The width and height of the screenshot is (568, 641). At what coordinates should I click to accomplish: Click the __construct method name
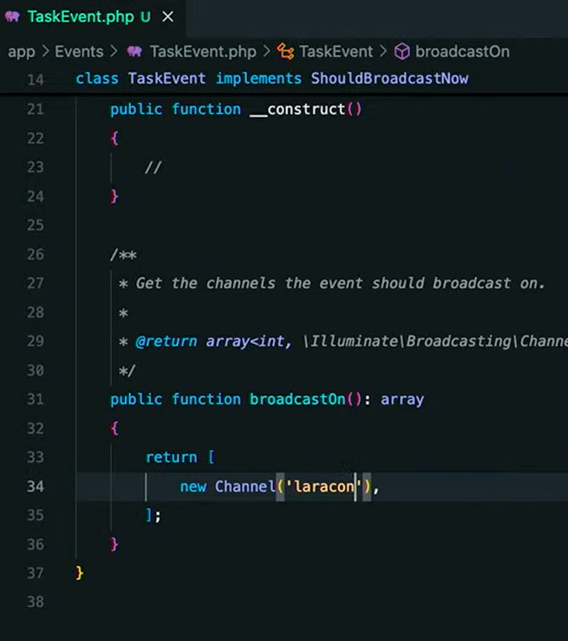click(298, 109)
